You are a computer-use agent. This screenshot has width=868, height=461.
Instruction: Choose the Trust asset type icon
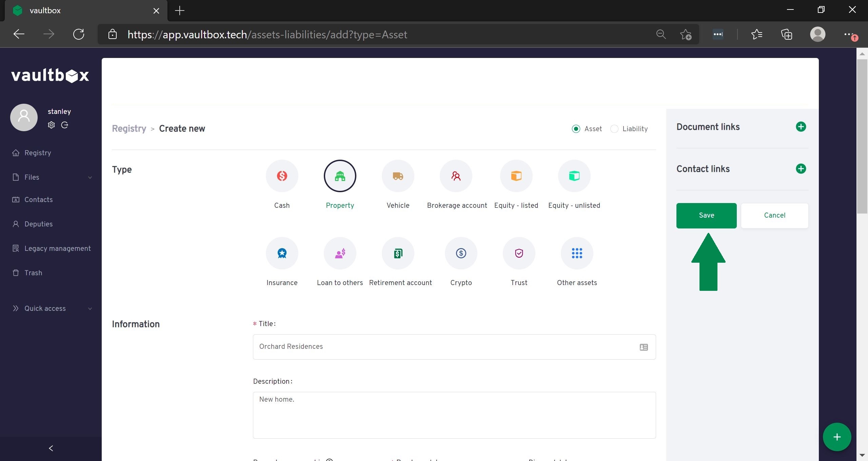[519, 253]
